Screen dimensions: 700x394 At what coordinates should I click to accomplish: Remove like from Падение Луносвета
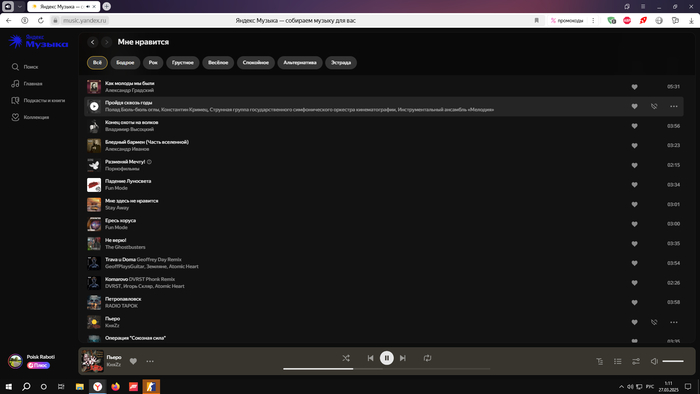tap(634, 185)
